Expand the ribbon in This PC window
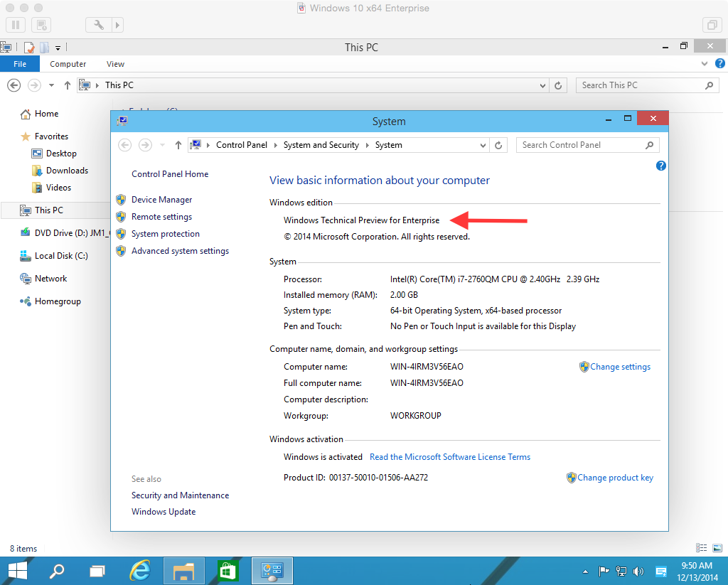The width and height of the screenshot is (728, 585). click(705, 63)
